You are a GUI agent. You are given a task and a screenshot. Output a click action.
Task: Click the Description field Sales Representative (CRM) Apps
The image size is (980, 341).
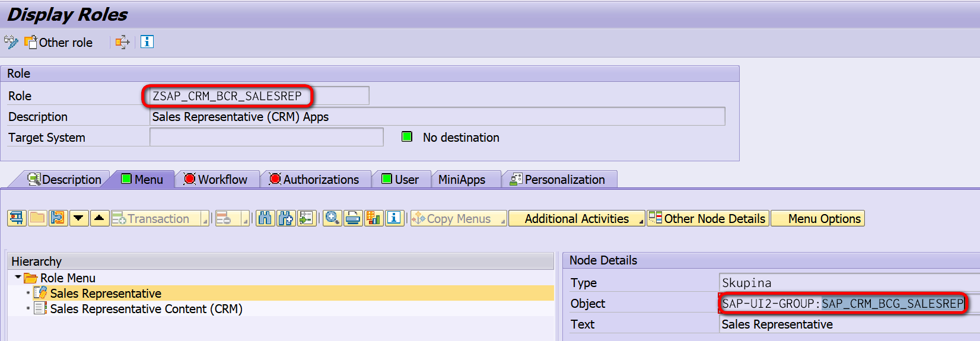pyautogui.click(x=437, y=116)
